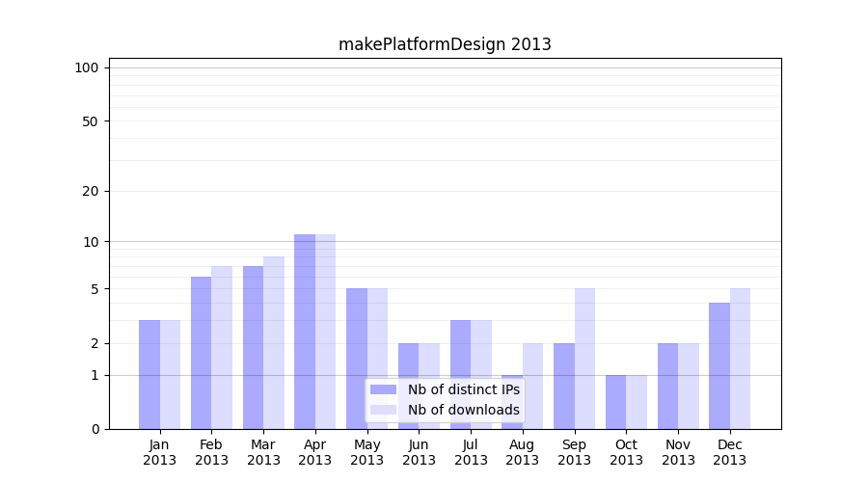Click the March downloads bar
The height and width of the screenshot is (482, 868).
274,342
